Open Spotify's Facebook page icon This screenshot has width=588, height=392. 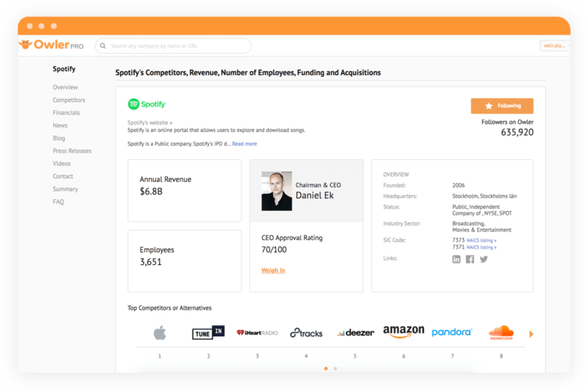pos(470,260)
